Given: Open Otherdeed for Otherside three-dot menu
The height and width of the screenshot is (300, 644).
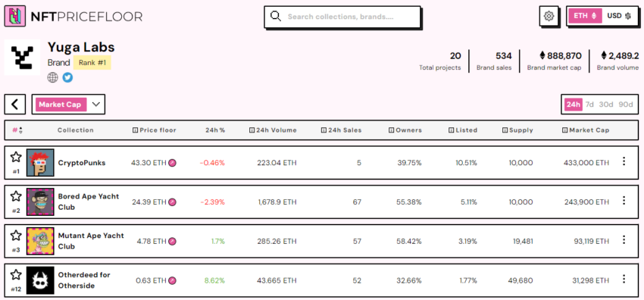Looking at the screenshot, I should click(x=624, y=279).
